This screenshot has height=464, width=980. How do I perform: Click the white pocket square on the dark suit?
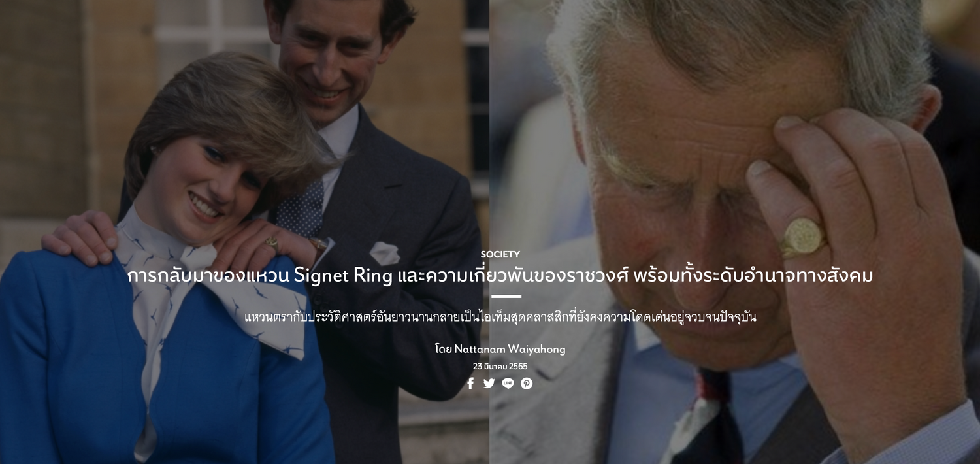pos(385,254)
